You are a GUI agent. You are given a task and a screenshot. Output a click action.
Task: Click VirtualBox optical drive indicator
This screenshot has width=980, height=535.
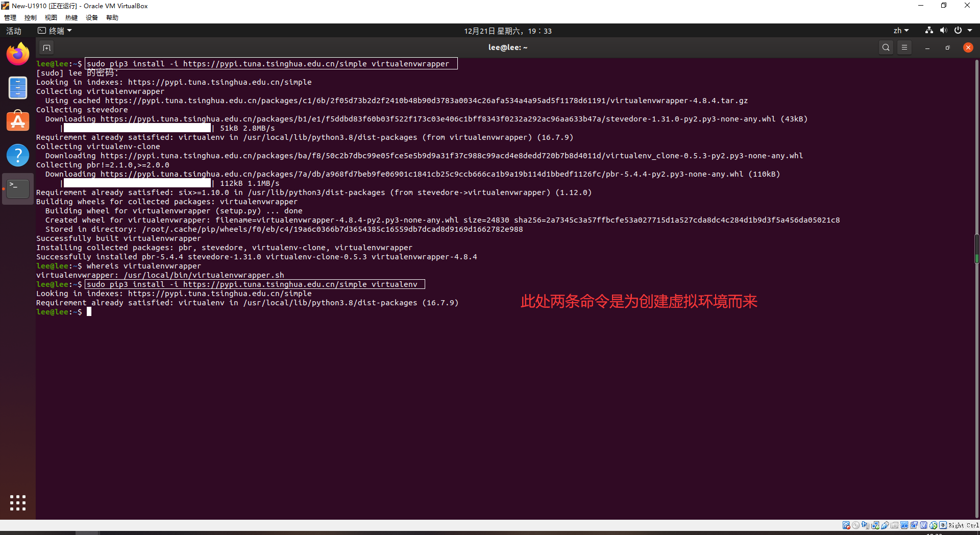[855, 525]
